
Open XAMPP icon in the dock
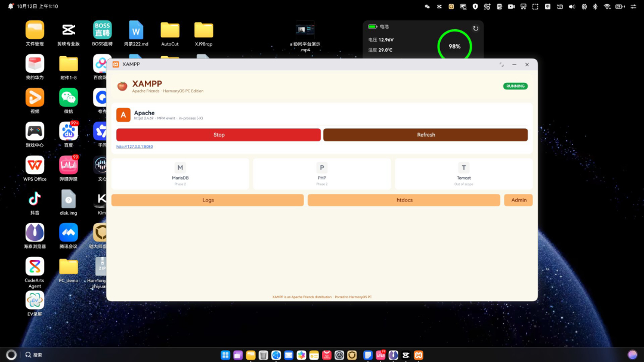point(419,355)
